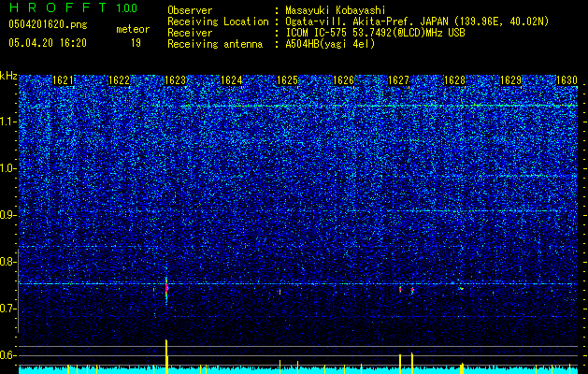Click the Receiving Location label

[x=218, y=22]
